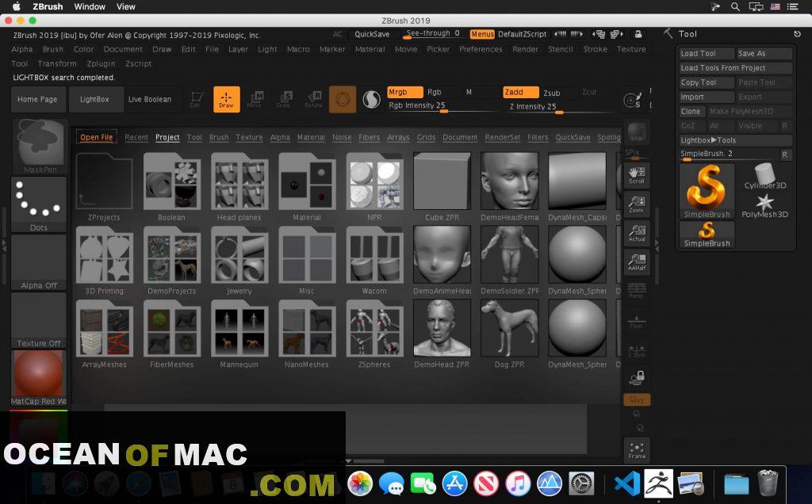Click the padlock icon in the top bar
Image resolution: width=812 pixels, height=504 pixels.
click(x=638, y=34)
